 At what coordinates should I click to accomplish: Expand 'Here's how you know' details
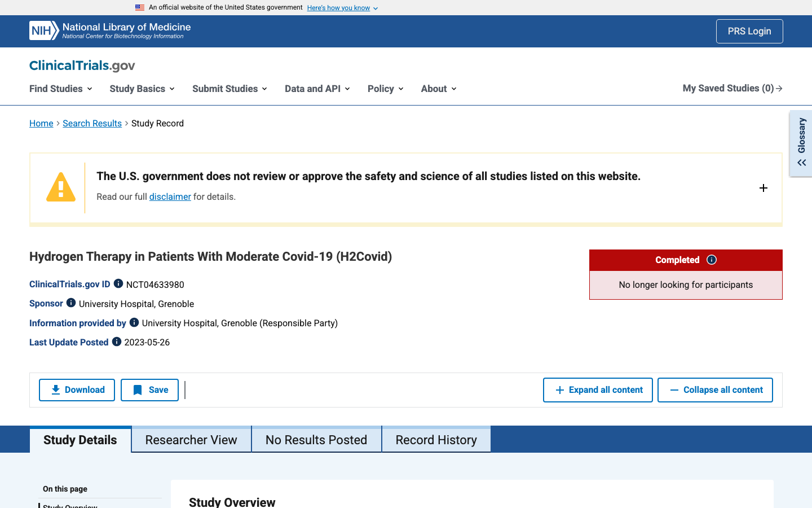342,8
